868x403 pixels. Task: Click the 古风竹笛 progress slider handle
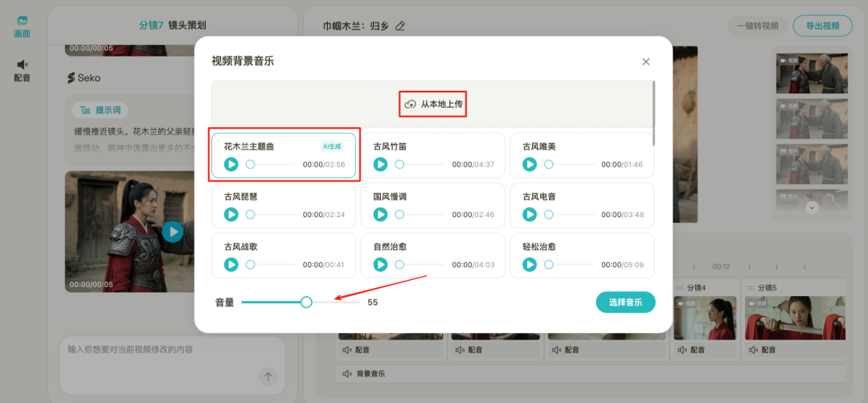pos(399,165)
